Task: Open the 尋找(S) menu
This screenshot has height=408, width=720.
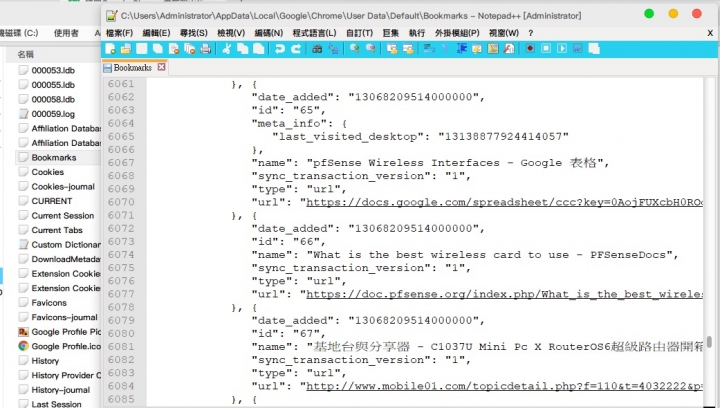Action: point(193,33)
